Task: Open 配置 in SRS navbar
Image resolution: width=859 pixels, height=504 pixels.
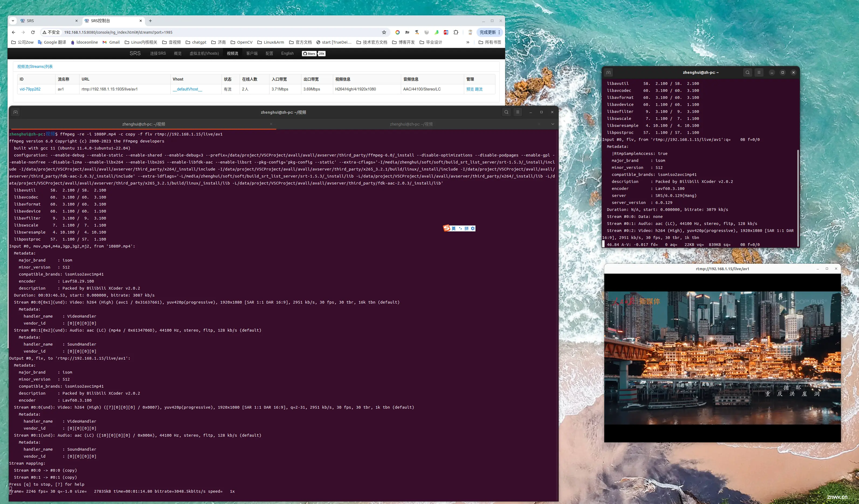Action: tap(269, 54)
